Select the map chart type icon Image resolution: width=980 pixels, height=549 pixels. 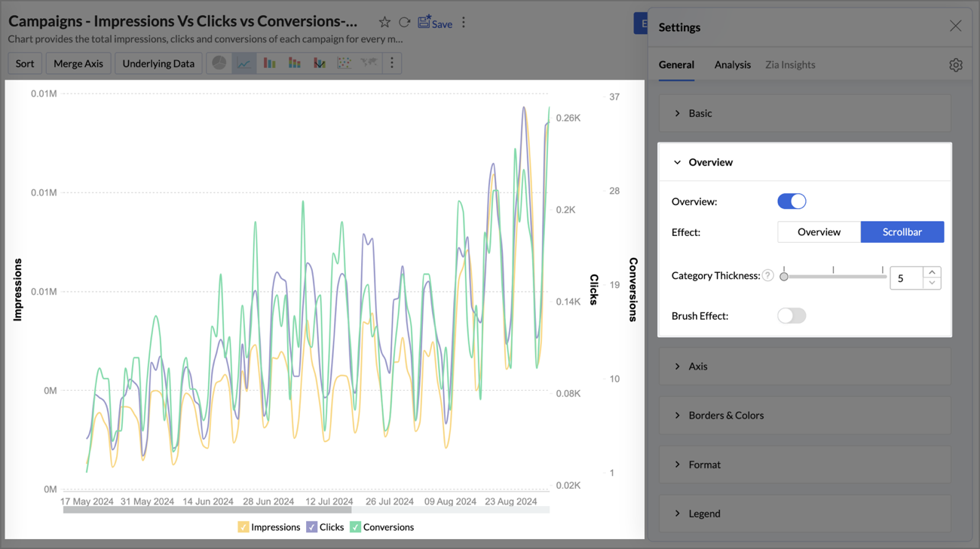369,63
